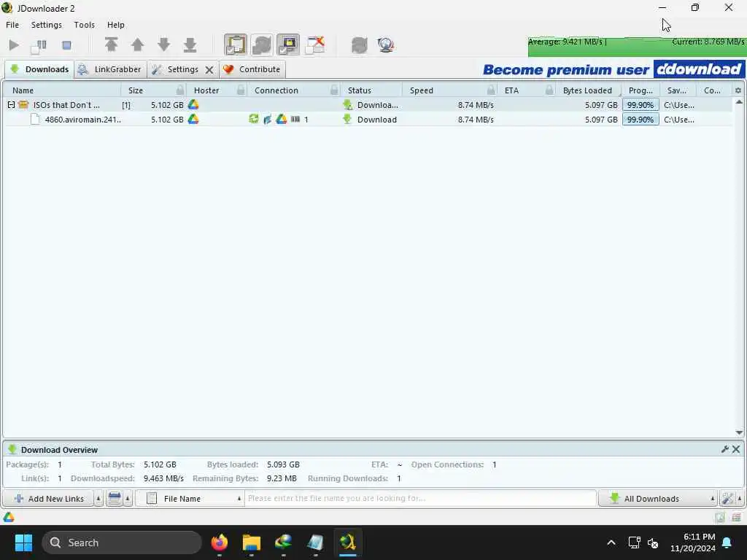Toggle silent mode toolbar button
The height and width of the screenshot is (560, 747).
click(314, 44)
